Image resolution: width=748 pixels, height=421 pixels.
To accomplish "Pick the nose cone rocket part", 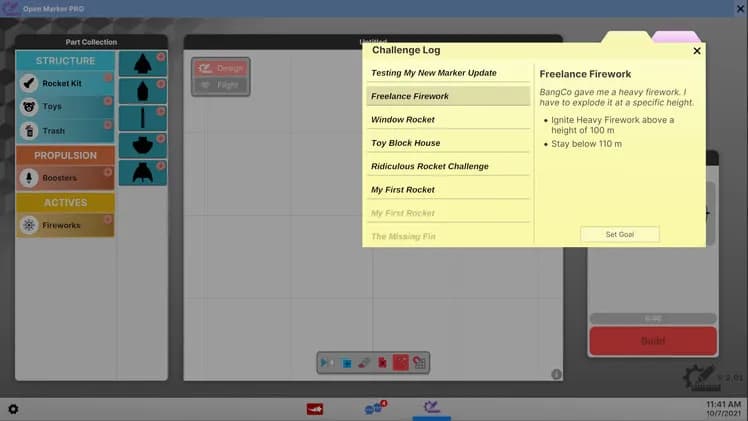I will coord(142,64).
